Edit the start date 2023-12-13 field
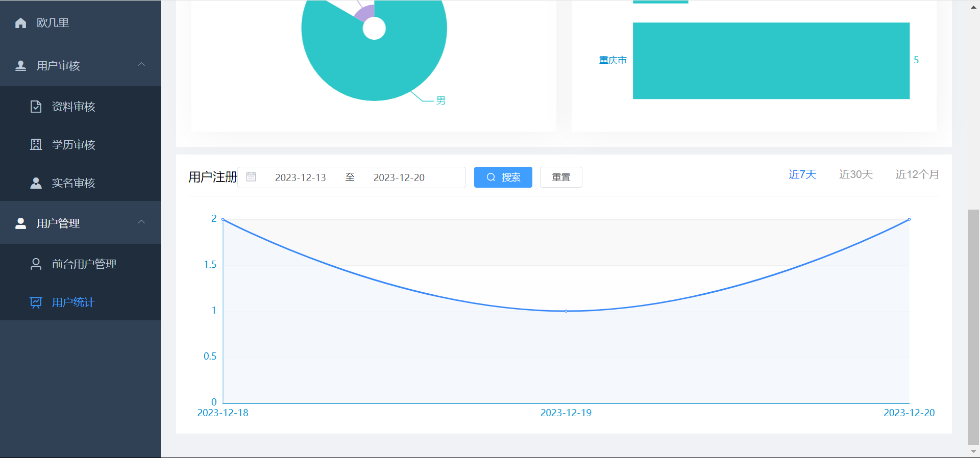The image size is (980, 458). [x=300, y=177]
